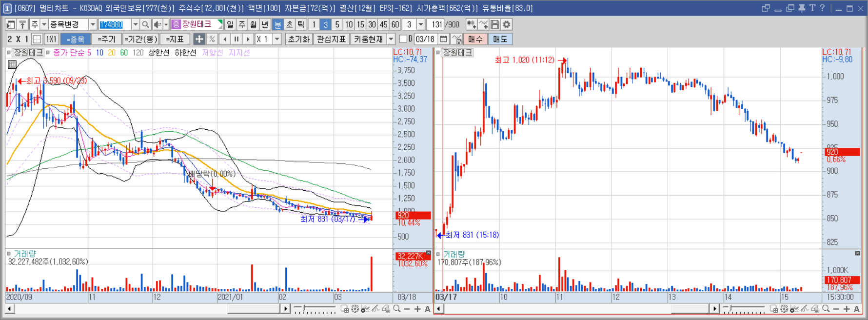Click the percent scale icon

212,39
